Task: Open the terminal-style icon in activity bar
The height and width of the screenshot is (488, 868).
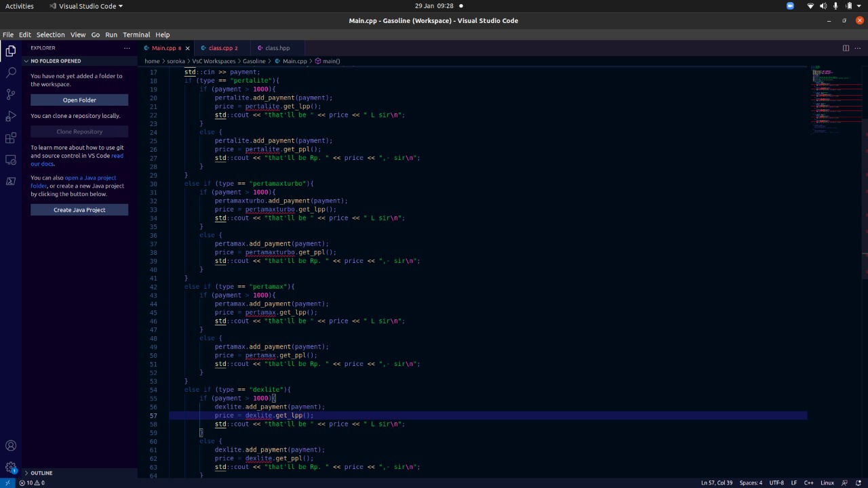Action: [11, 181]
